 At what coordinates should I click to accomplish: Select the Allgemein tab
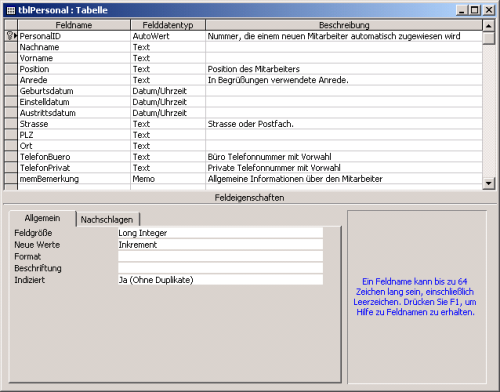(x=42, y=218)
